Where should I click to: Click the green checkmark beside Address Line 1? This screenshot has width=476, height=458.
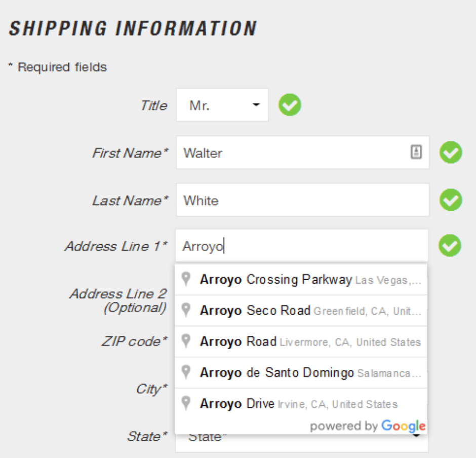tap(450, 246)
